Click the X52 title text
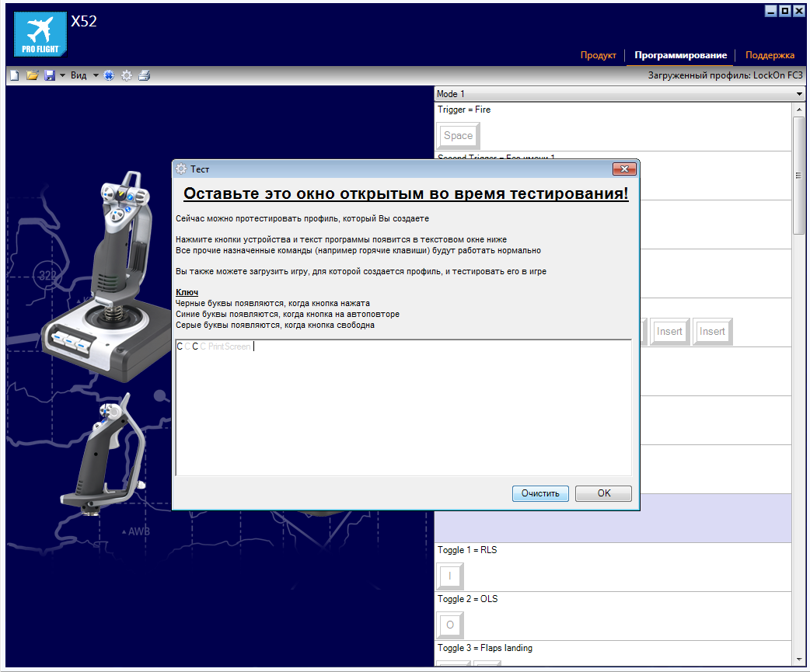The height and width of the screenshot is (672, 810). pos(84,21)
